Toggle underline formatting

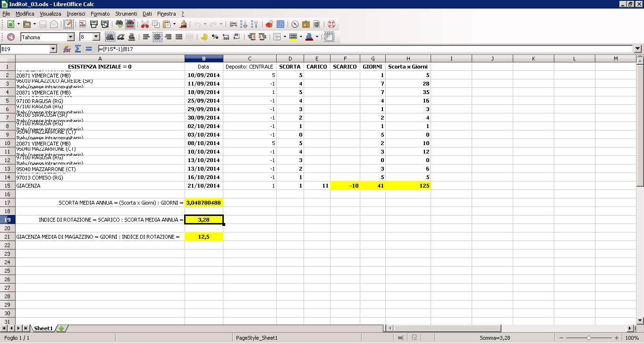coord(132,37)
